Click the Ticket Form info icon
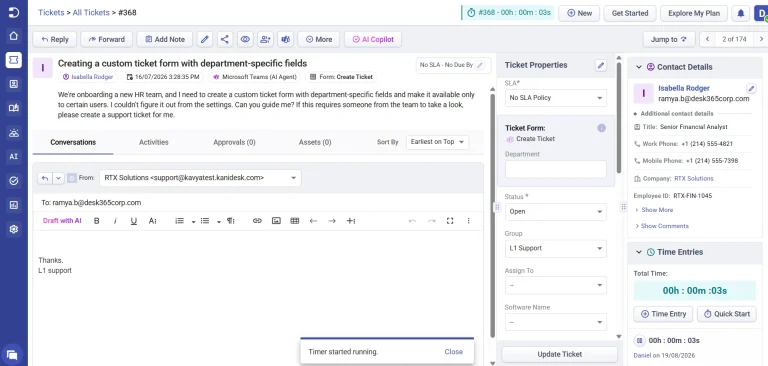The image size is (768, 366). (601, 128)
